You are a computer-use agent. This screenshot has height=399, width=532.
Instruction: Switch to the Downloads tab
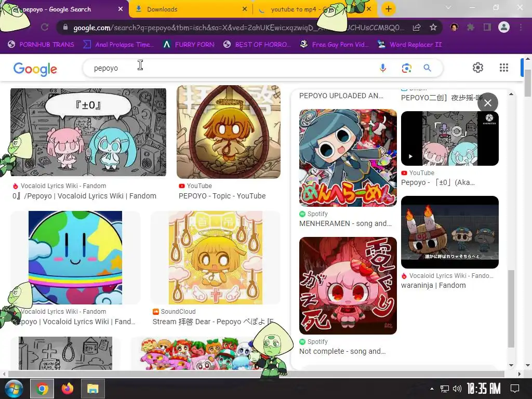click(x=191, y=9)
